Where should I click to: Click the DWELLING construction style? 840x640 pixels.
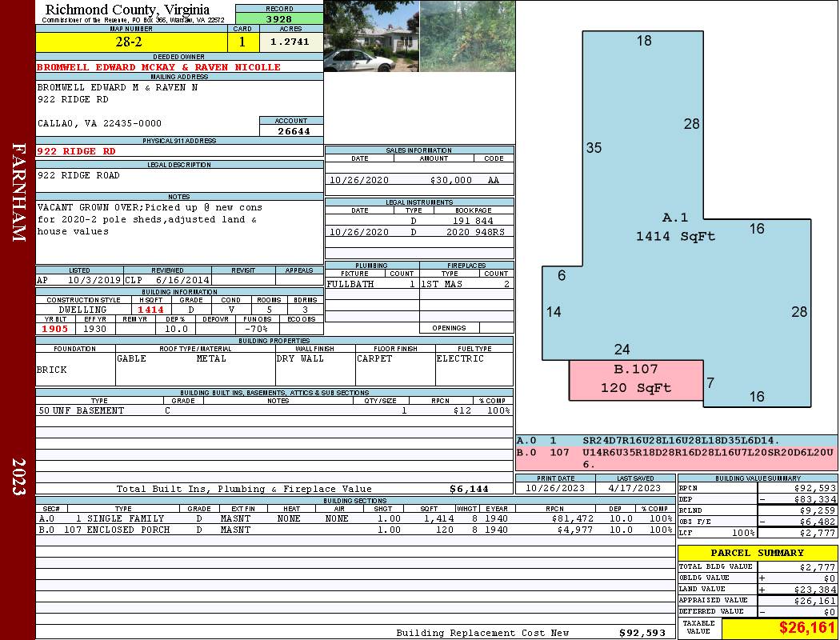click(83, 310)
